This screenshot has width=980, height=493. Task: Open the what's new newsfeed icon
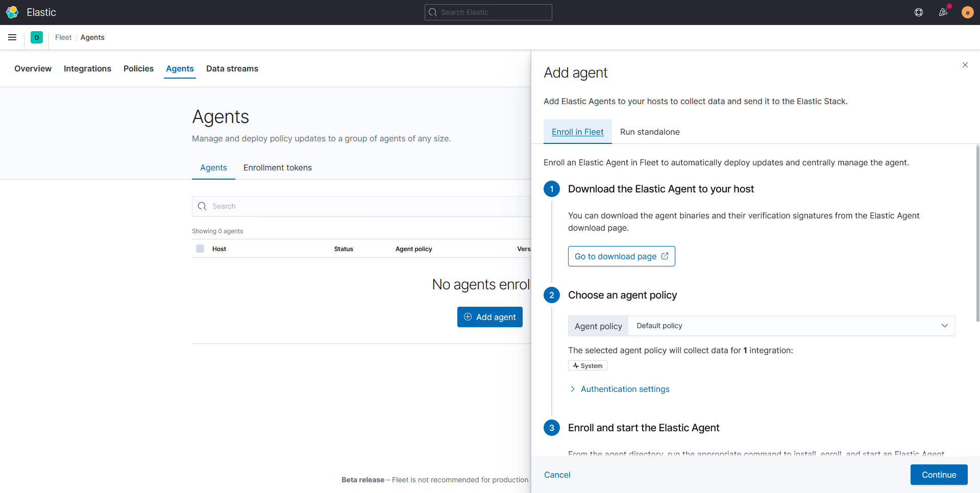click(943, 12)
